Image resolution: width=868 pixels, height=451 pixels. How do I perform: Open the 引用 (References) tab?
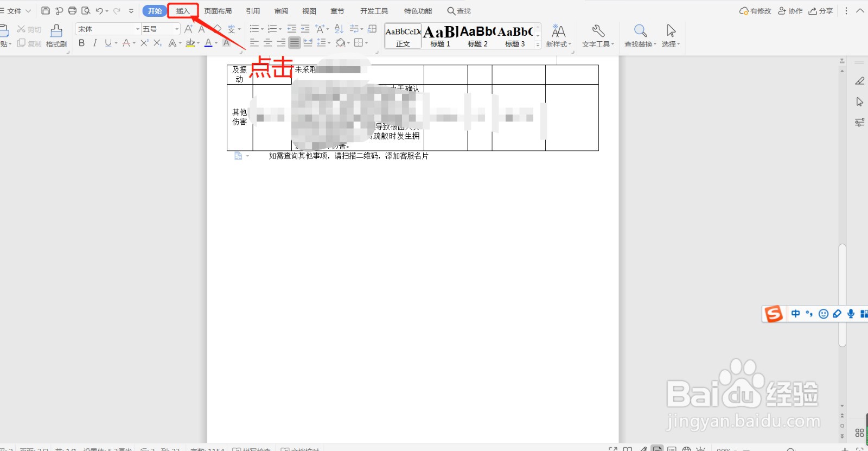click(253, 11)
